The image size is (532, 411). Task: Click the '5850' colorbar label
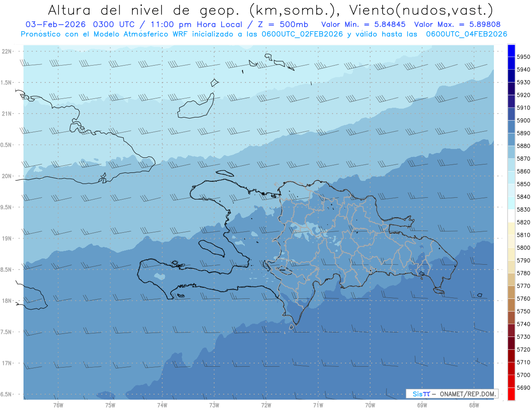pyautogui.click(x=523, y=184)
